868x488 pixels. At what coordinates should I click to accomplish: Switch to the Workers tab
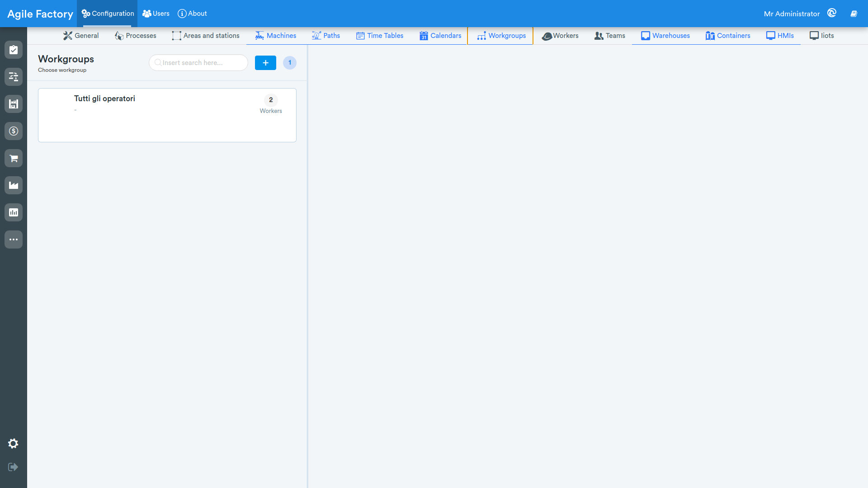tap(561, 36)
